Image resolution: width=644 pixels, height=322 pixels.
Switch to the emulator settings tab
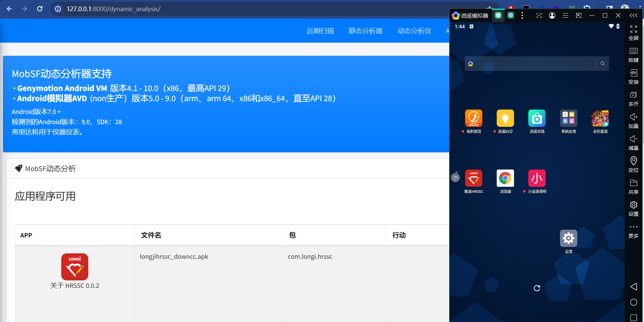[x=511, y=15]
